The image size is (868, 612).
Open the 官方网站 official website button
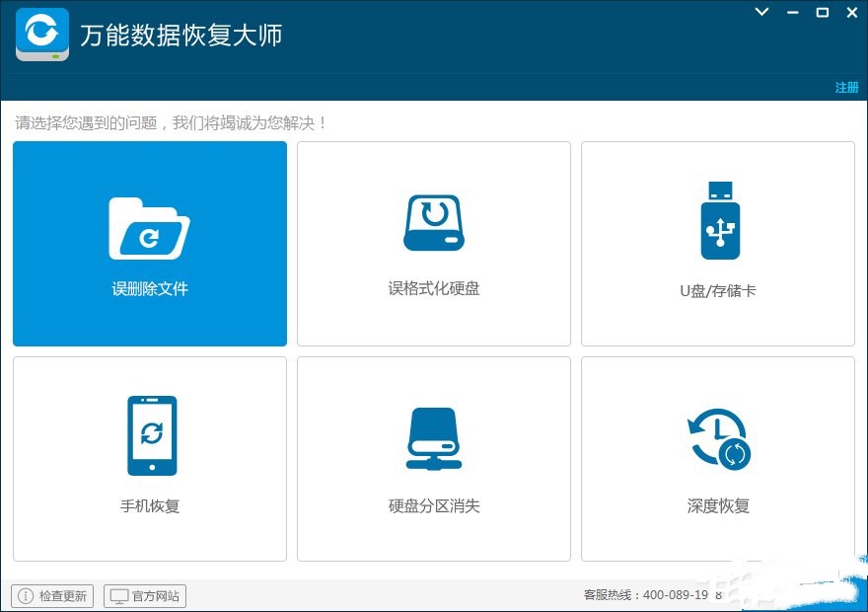tap(145, 596)
